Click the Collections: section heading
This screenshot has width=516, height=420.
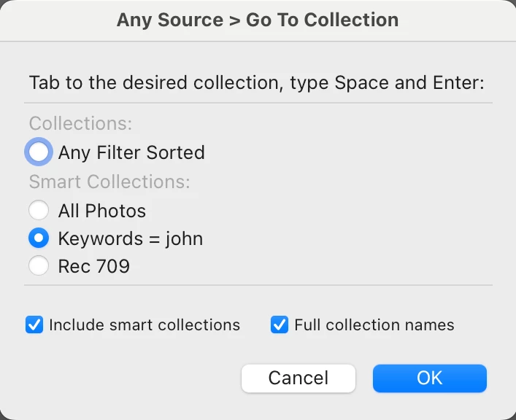(x=81, y=123)
